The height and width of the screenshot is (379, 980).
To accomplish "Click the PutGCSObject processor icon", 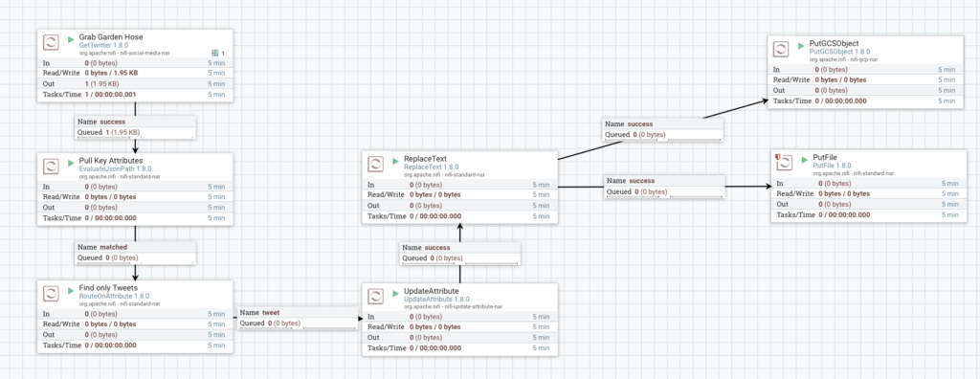I will 781,49.
